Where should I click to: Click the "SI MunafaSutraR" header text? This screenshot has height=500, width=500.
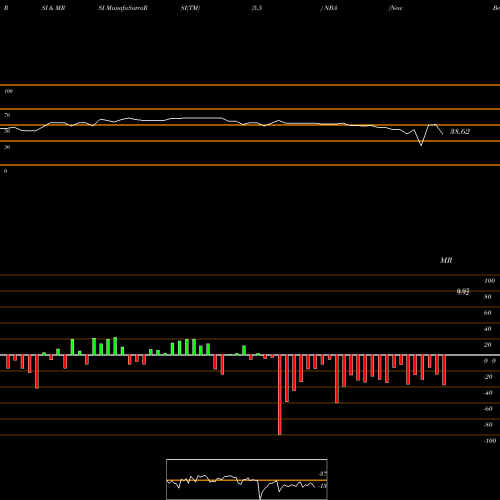pos(123,8)
